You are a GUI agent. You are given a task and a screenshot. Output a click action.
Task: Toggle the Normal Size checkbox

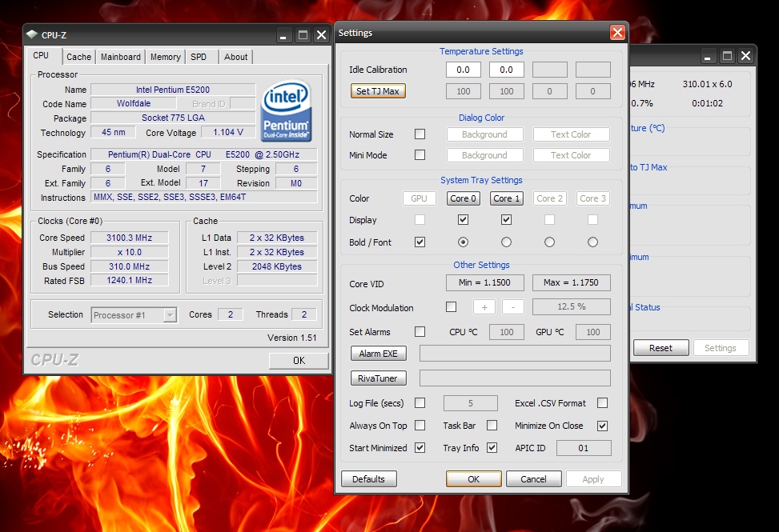(420, 134)
